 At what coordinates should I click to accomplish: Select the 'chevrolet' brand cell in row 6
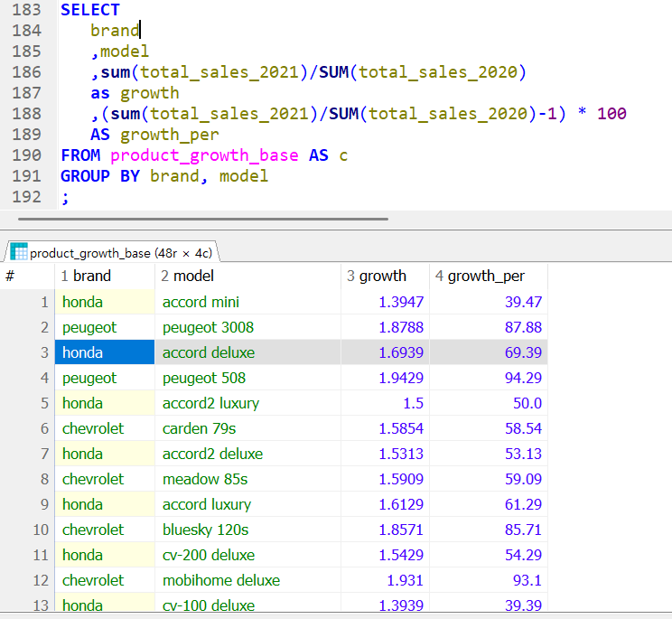105,428
